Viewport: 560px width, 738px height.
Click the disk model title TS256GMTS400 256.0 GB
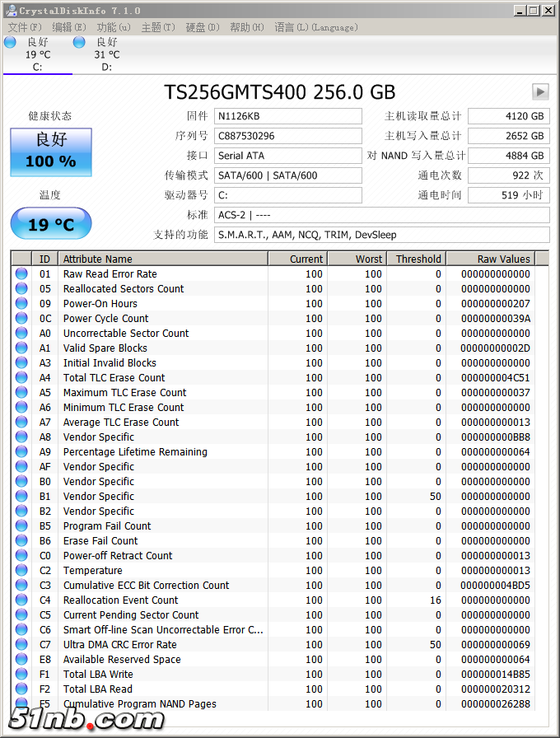[279, 92]
